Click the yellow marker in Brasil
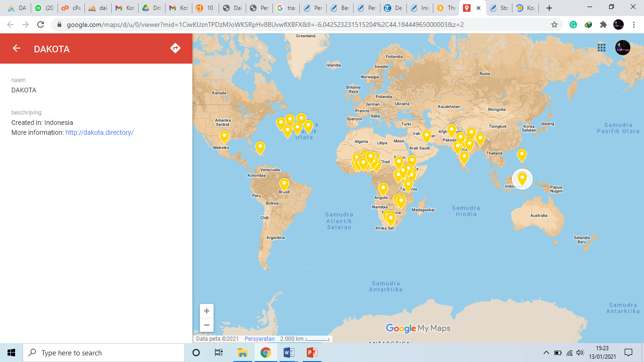The image size is (644, 362). tap(284, 183)
